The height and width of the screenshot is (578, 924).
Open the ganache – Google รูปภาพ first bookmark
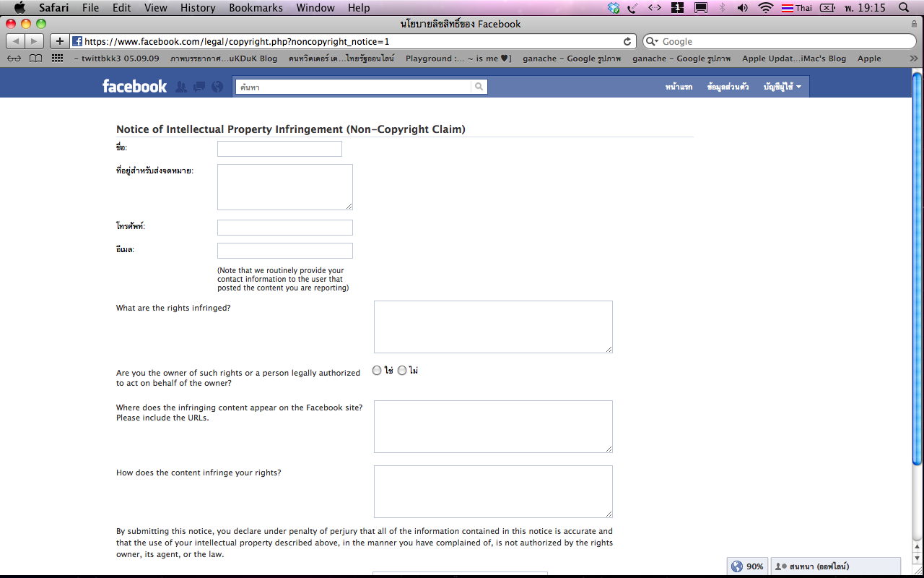[571, 59]
